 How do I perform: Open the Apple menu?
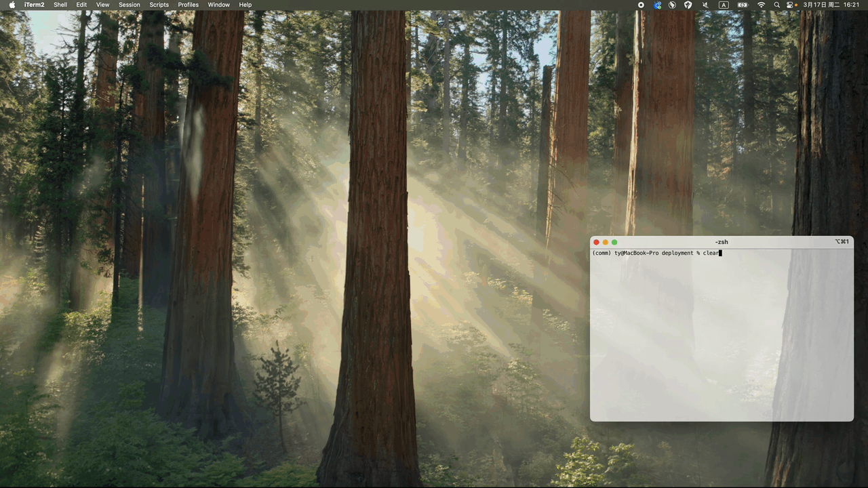[x=12, y=5]
